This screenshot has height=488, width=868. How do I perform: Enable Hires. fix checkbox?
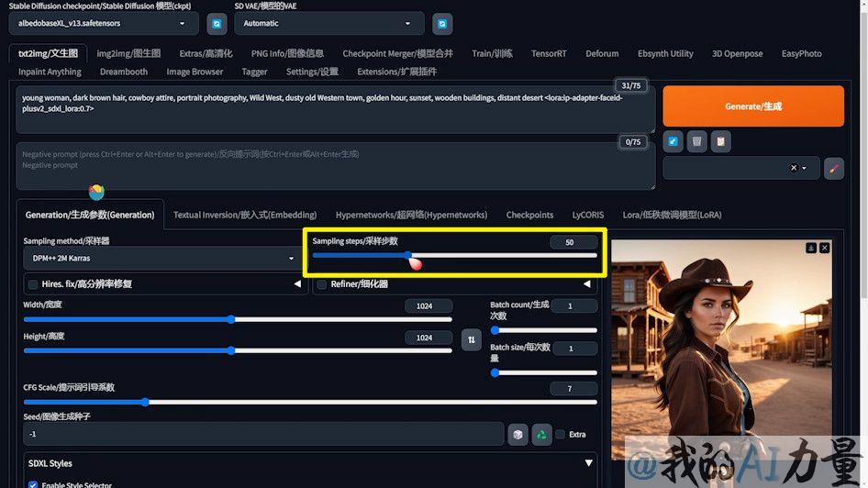(x=33, y=284)
